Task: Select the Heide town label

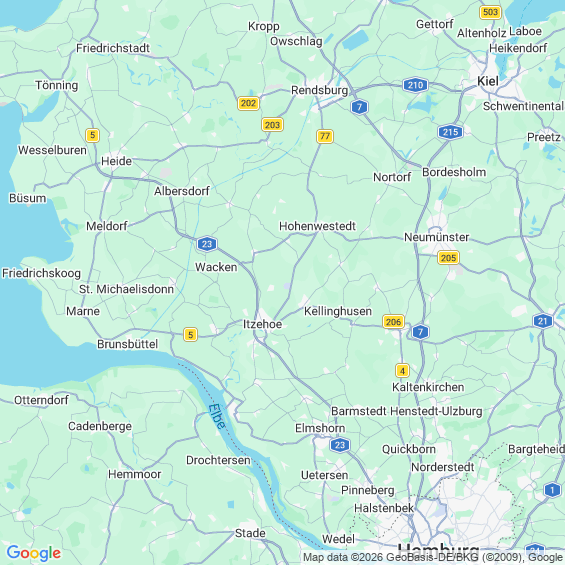Action: point(116,161)
